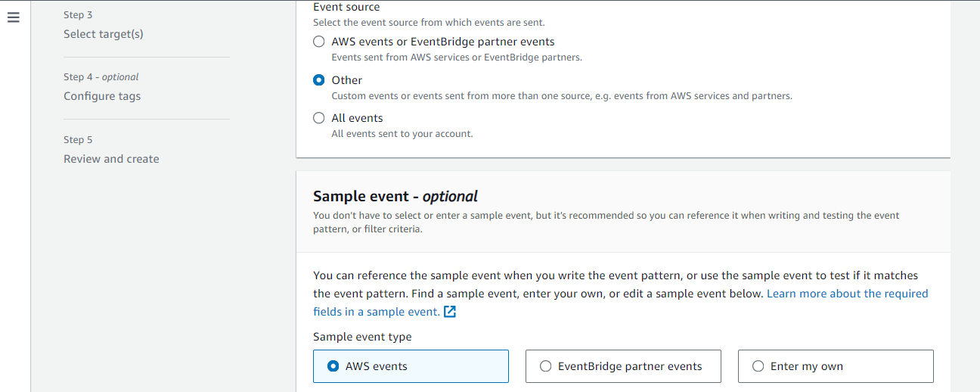The height and width of the screenshot is (392, 980).
Task: Click the Sample event type field label
Action: 362,337
